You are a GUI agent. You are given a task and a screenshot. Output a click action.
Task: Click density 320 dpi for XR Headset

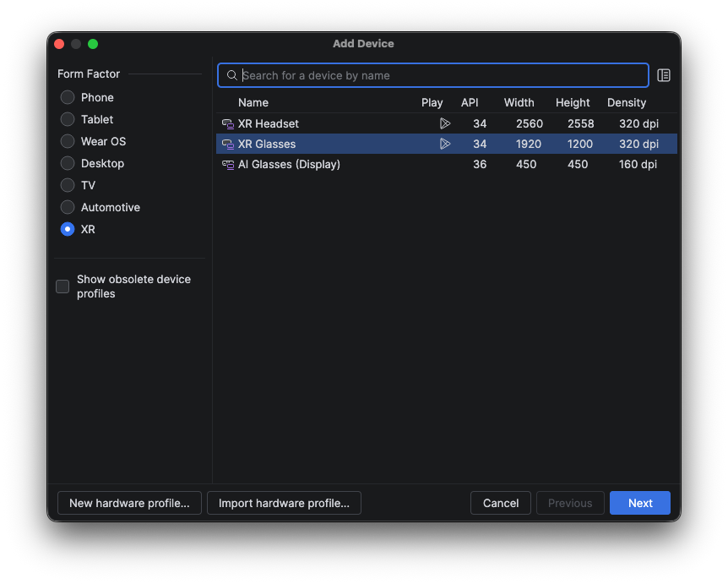[638, 123]
